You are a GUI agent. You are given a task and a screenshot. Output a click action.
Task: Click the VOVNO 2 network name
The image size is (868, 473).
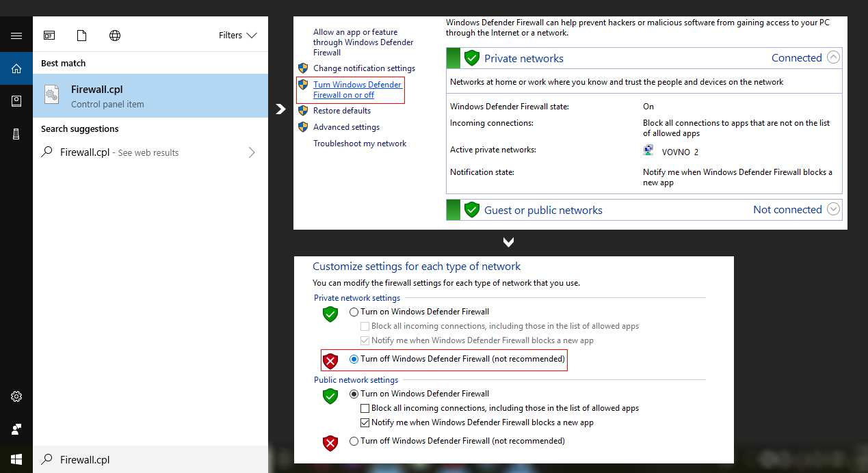[680, 152]
